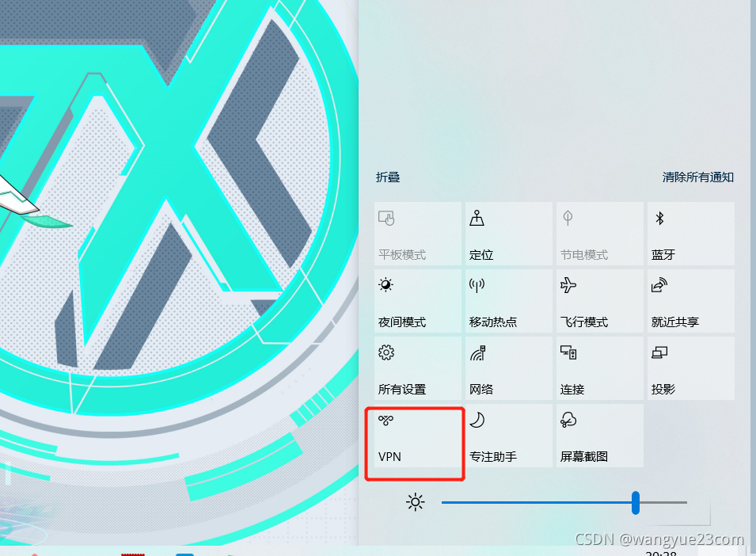Toggle the VPN quick action tile
The image size is (756, 556).
(417, 436)
